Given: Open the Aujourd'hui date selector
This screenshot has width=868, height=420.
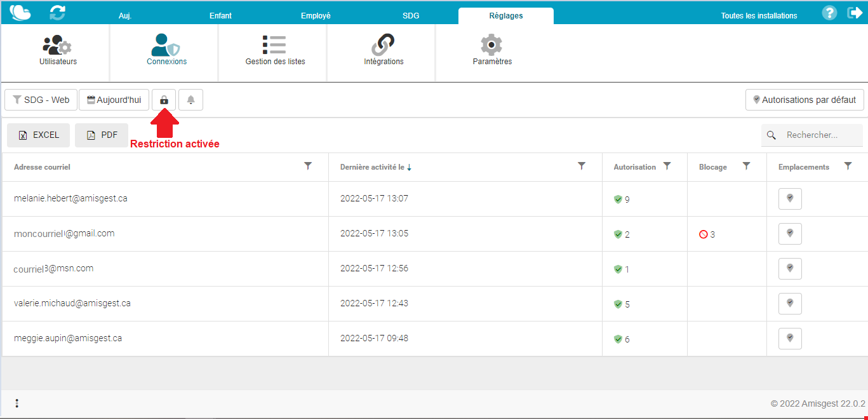Looking at the screenshot, I should pos(114,100).
